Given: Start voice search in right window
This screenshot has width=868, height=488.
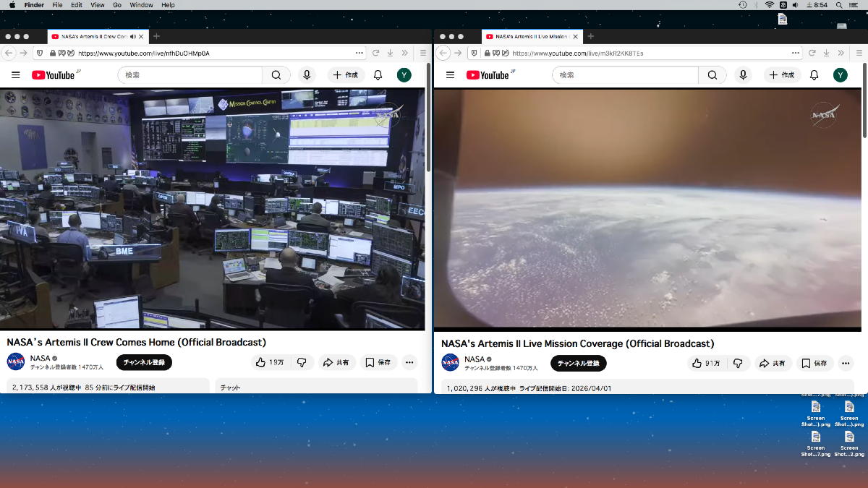Looking at the screenshot, I should pyautogui.click(x=743, y=75).
